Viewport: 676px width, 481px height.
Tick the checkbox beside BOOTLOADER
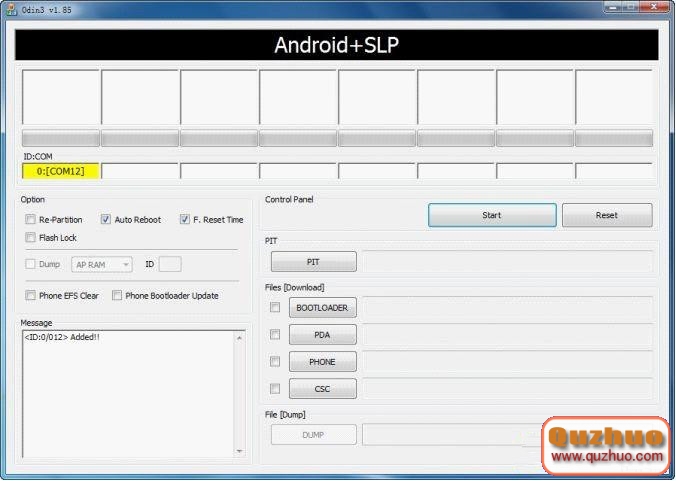pos(275,307)
